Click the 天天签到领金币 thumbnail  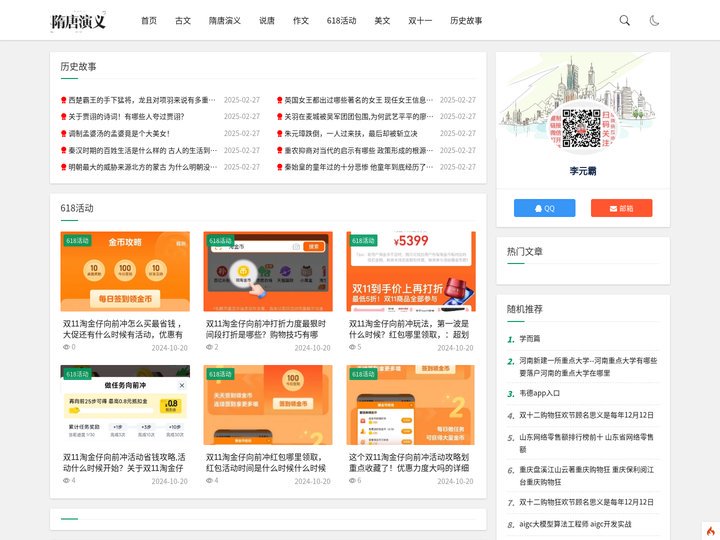coord(268,405)
